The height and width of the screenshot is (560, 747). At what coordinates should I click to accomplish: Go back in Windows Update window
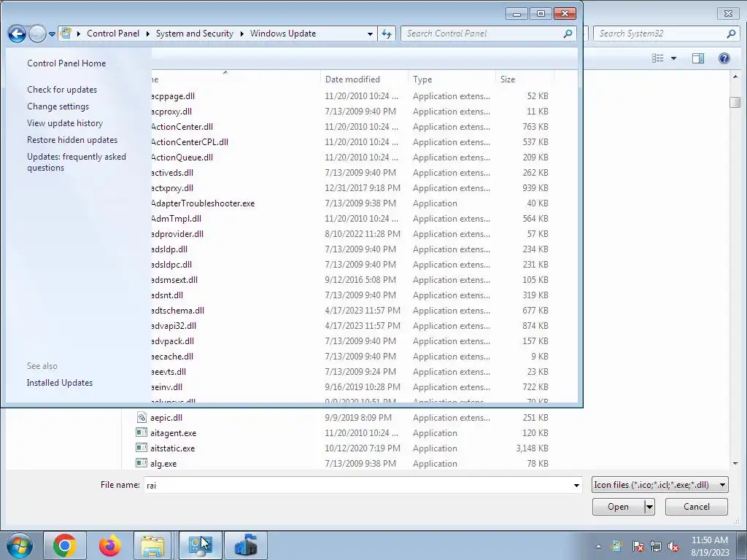pyautogui.click(x=17, y=34)
